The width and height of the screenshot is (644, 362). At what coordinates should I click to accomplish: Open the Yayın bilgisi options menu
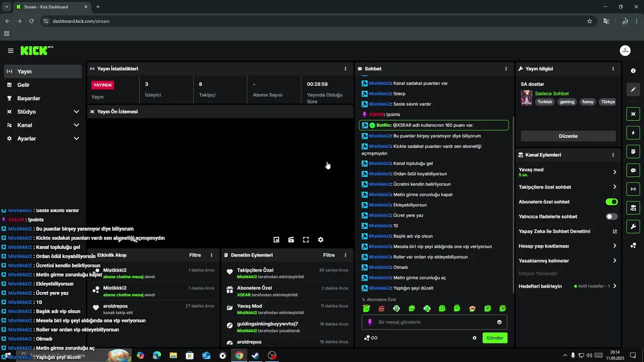coord(613,69)
